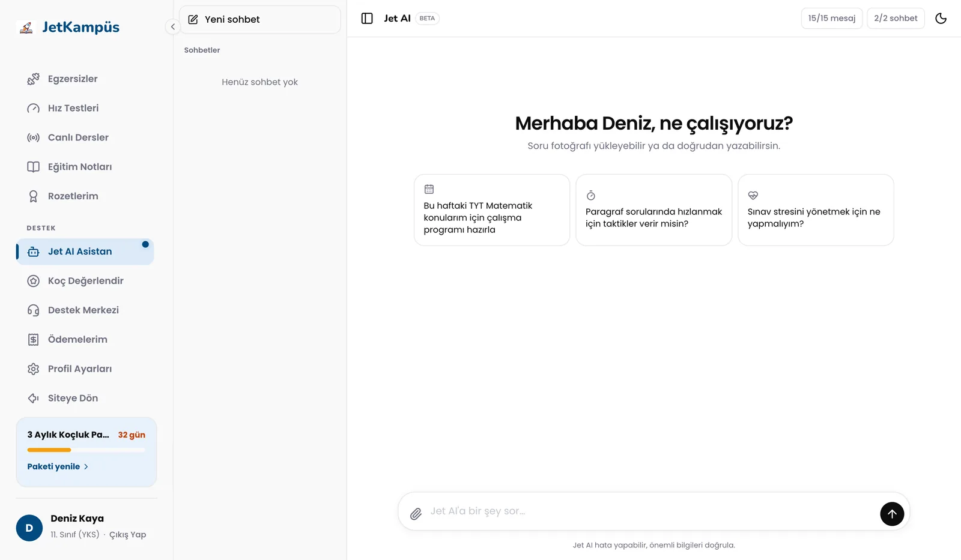
Task: Click the Çıkış Yap link
Action: point(127,535)
